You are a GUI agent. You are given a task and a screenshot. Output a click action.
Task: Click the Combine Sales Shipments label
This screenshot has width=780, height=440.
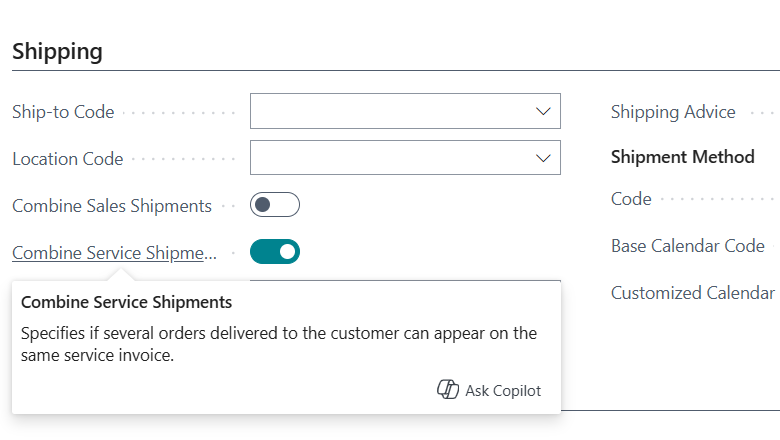[x=112, y=206]
